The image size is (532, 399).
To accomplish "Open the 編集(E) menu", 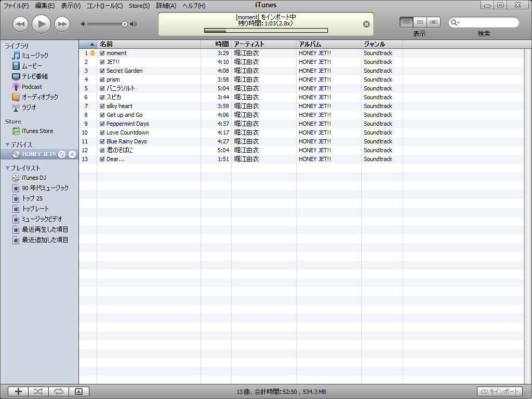I will 45,6.
